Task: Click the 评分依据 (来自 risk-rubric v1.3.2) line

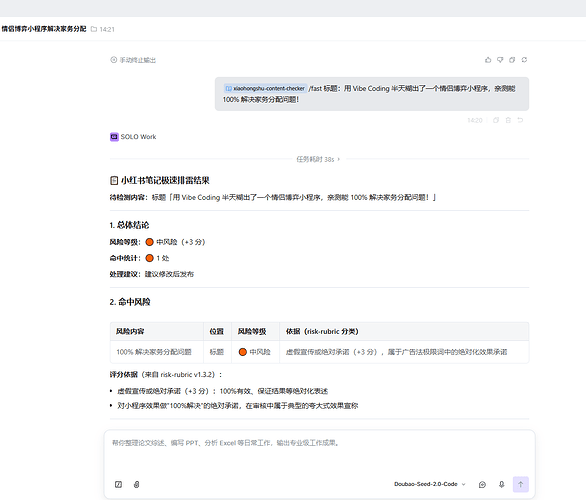Action: pyautogui.click(x=166, y=374)
